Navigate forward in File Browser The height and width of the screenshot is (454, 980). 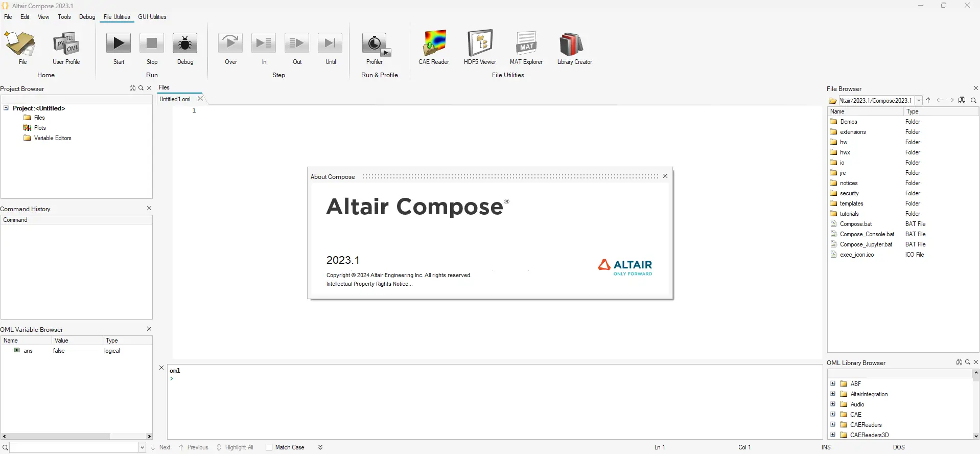coord(951,100)
